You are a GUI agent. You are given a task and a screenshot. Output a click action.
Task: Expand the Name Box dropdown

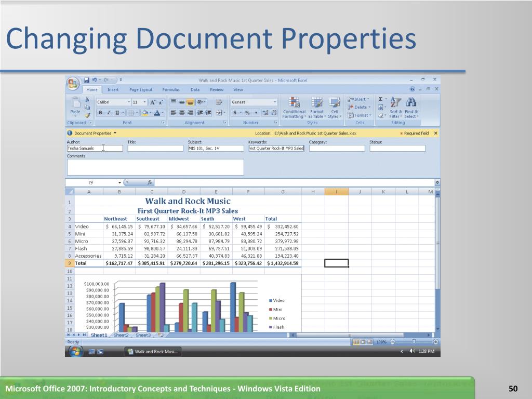tap(119, 182)
